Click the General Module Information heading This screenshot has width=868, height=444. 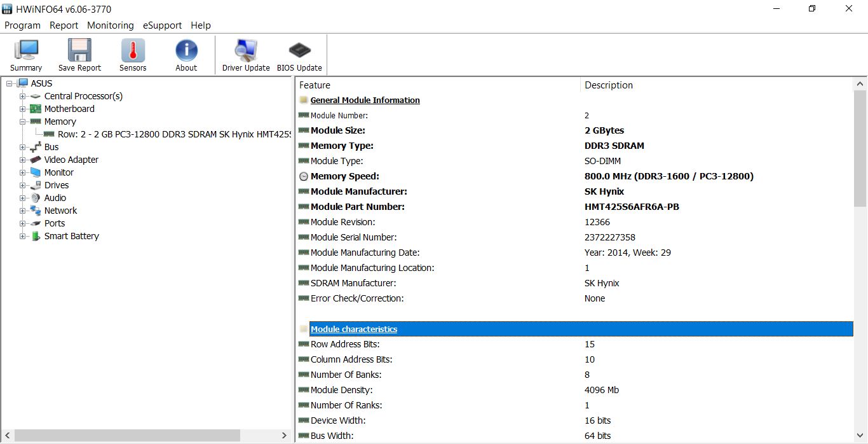(x=365, y=100)
